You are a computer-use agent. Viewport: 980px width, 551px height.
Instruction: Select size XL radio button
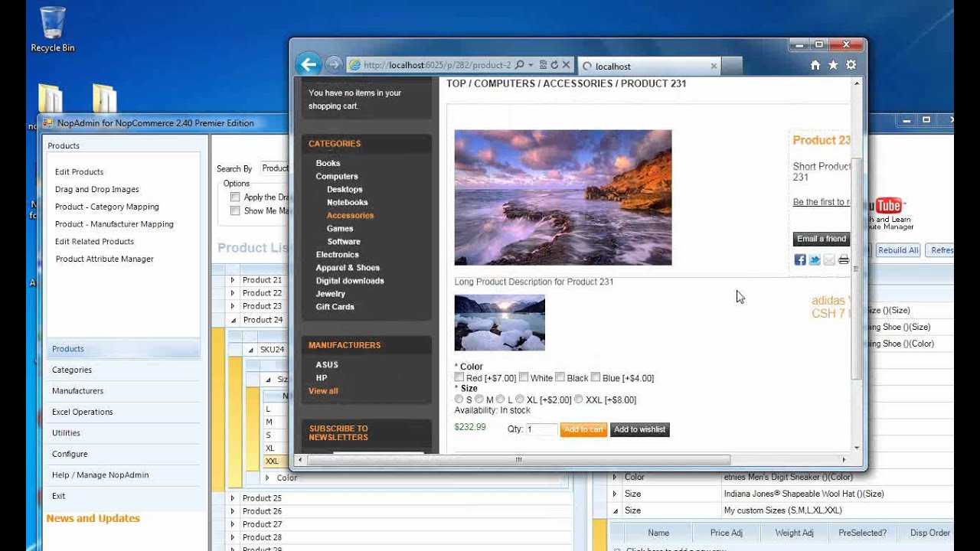(x=520, y=399)
